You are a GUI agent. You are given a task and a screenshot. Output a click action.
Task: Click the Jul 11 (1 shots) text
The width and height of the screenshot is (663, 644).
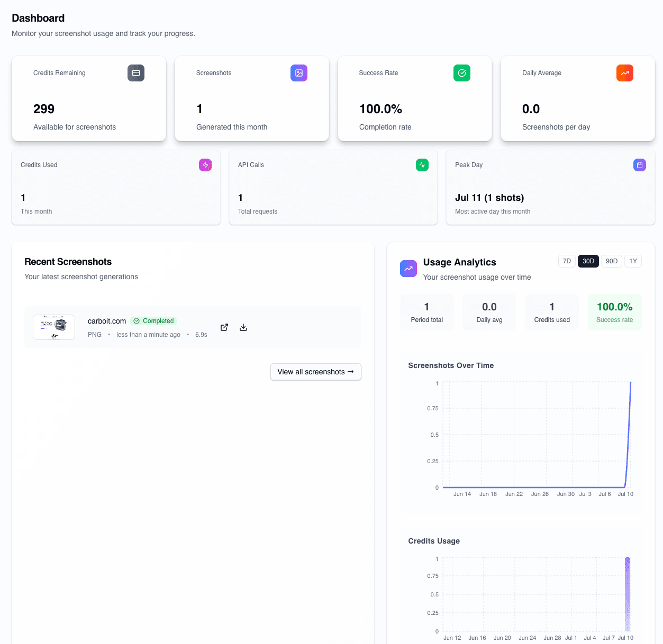[489, 198]
